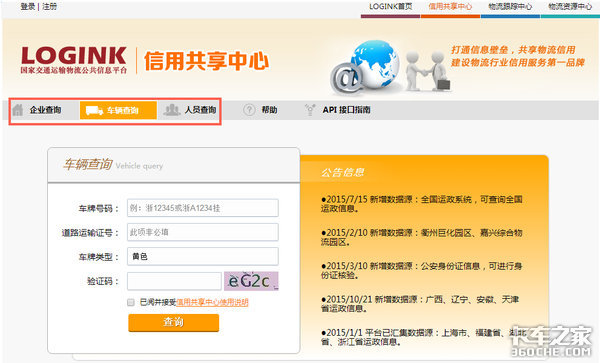
Task: Refresh the eG2c captcha image
Action: coord(251,281)
